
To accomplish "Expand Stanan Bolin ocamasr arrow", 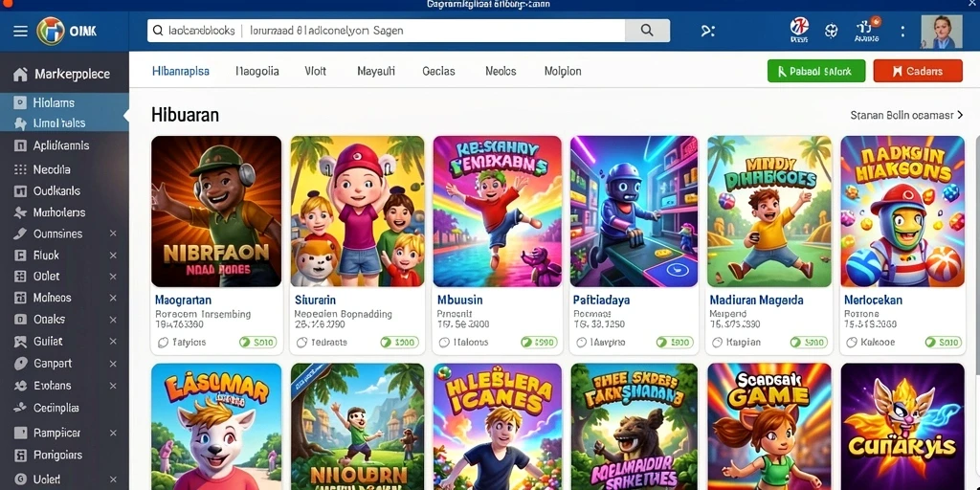I will tap(960, 115).
